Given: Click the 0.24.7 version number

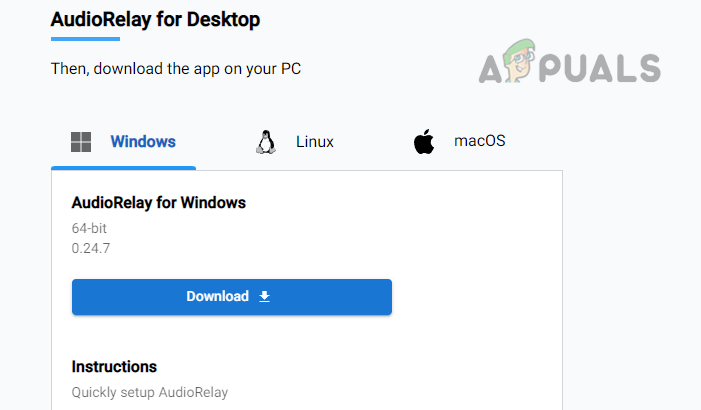Looking at the screenshot, I should [x=91, y=248].
